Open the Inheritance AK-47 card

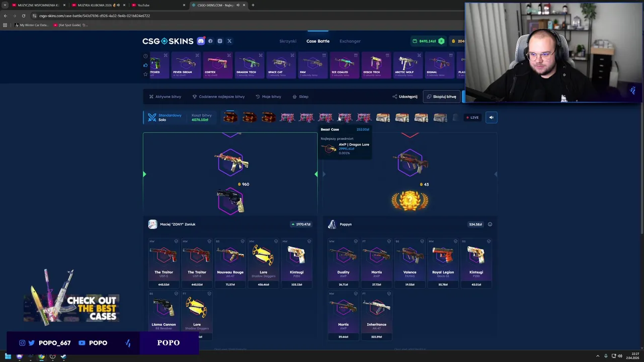[x=376, y=315]
